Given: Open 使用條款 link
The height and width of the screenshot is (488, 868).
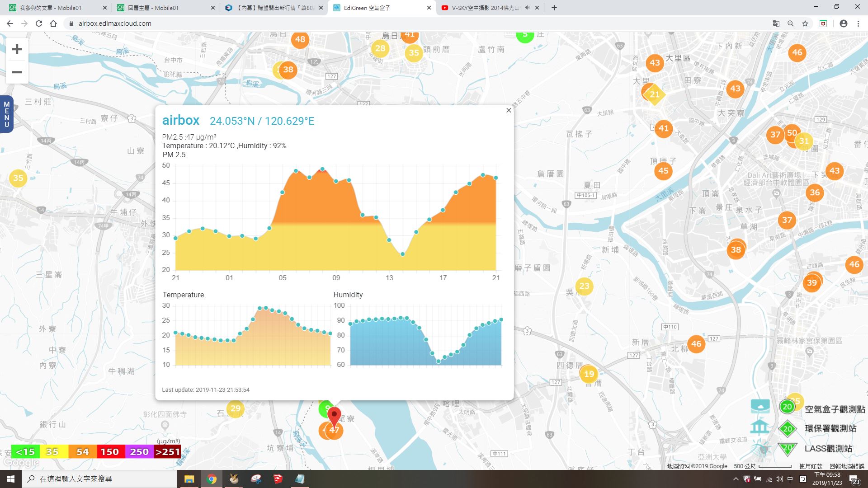Looking at the screenshot, I should pyautogui.click(x=811, y=466).
